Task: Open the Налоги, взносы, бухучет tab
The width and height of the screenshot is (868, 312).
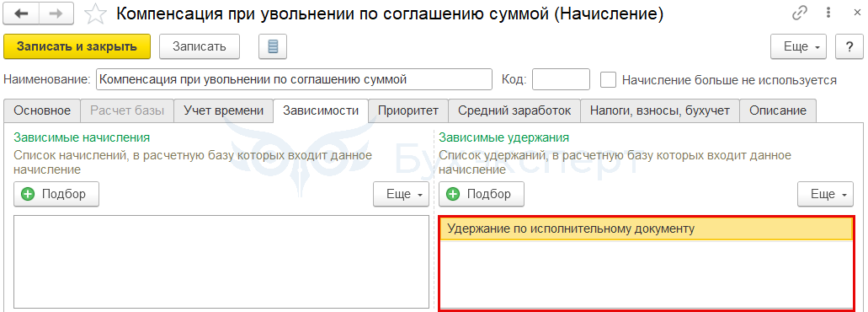Action: (660, 110)
